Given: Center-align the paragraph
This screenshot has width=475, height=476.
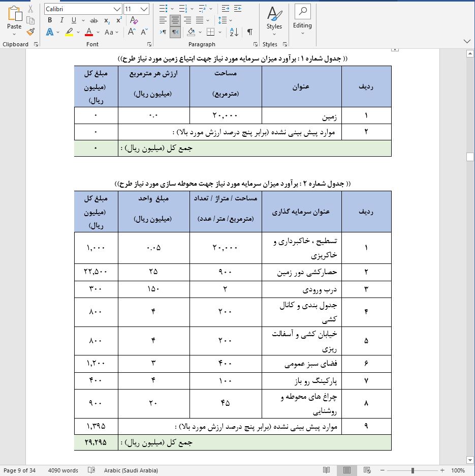Looking at the screenshot, I should (x=175, y=20).
